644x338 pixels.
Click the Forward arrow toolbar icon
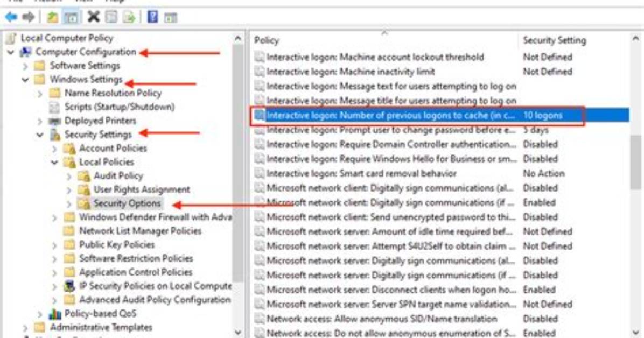[29, 17]
